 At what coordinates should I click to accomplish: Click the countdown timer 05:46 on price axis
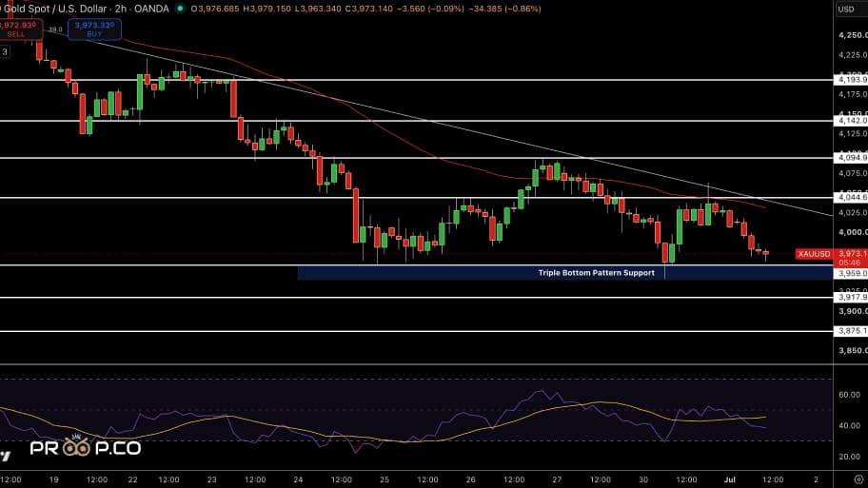[x=849, y=263]
